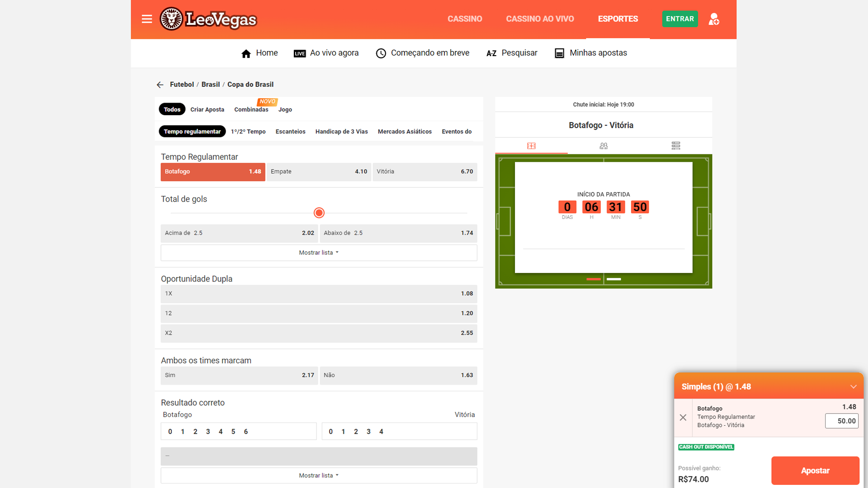The height and width of the screenshot is (488, 868).
Task: Select the table standings icon tab
Action: click(676, 145)
